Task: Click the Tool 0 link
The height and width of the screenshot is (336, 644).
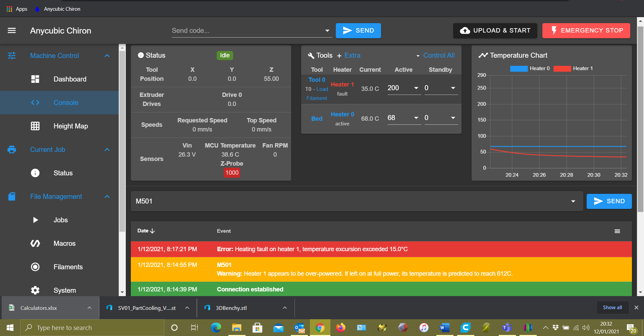Action: (x=317, y=80)
